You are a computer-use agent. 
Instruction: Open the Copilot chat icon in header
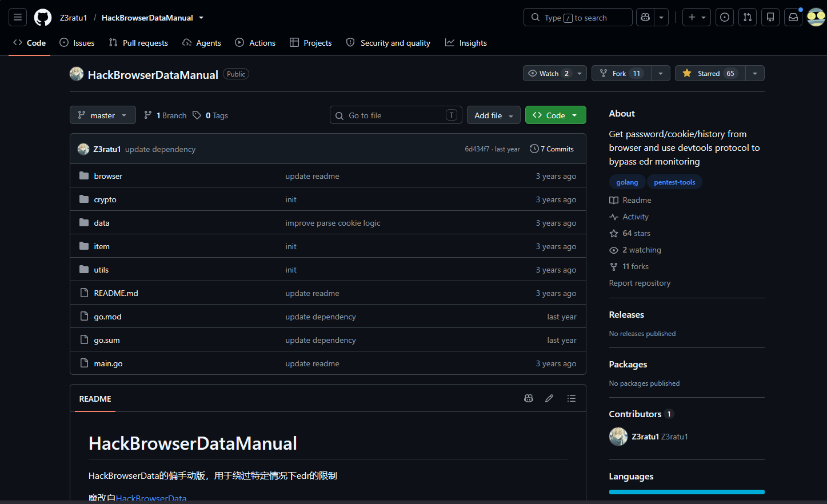point(645,18)
